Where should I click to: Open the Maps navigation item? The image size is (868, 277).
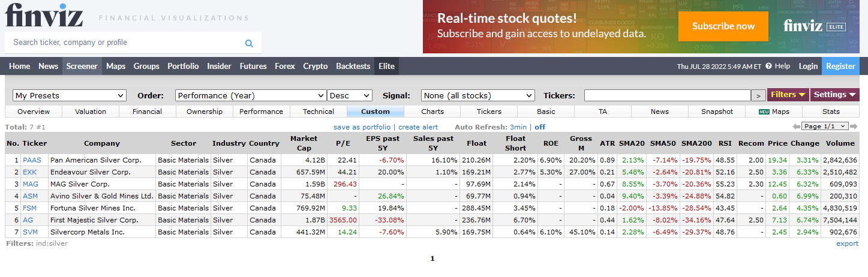[116, 66]
